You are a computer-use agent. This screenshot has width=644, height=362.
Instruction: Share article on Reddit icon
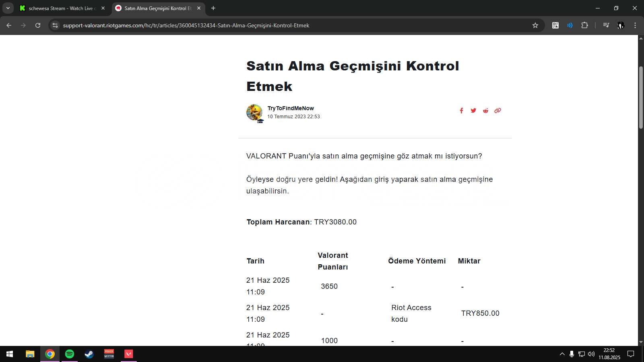point(485,111)
